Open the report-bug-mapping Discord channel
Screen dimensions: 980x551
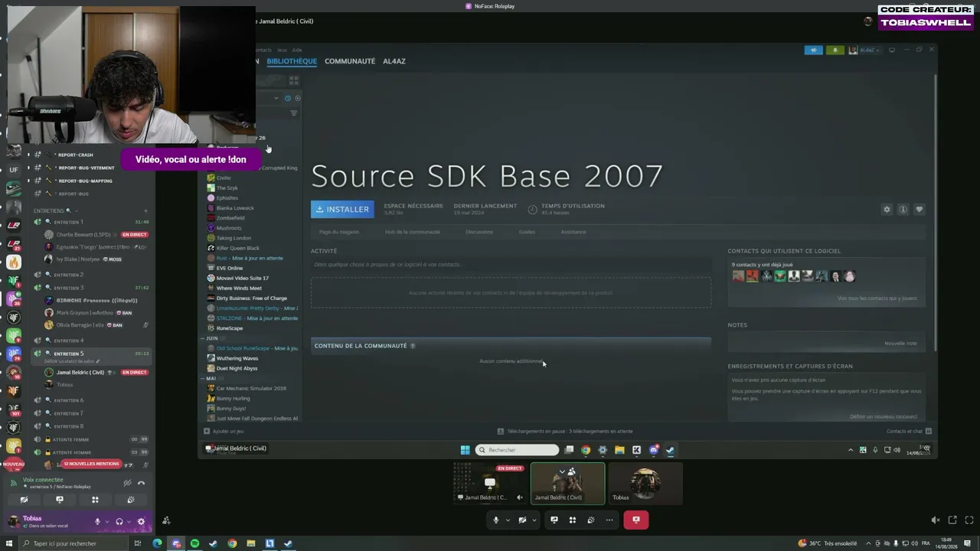point(84,181)
